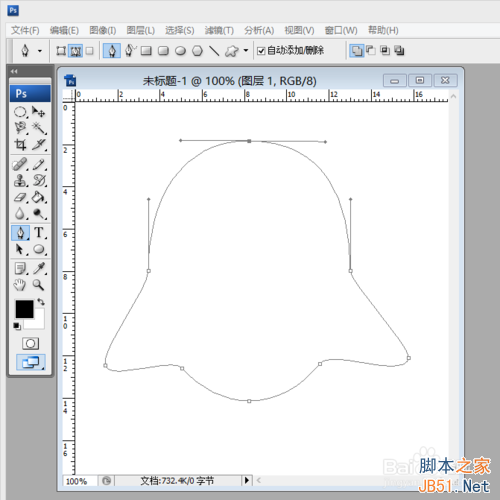Viewport: 500px width, 500px height.
Task: Open the 图像(I) menu
Action: 103,30
